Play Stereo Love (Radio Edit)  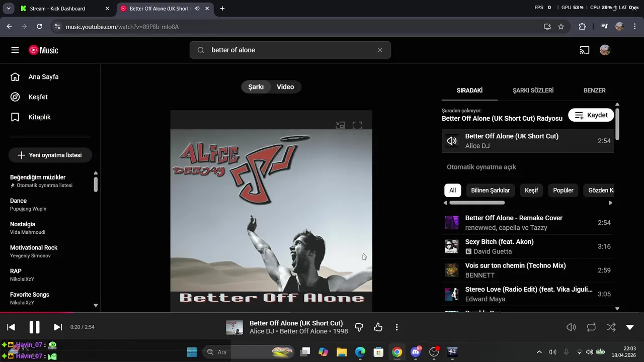click(528, 294)
